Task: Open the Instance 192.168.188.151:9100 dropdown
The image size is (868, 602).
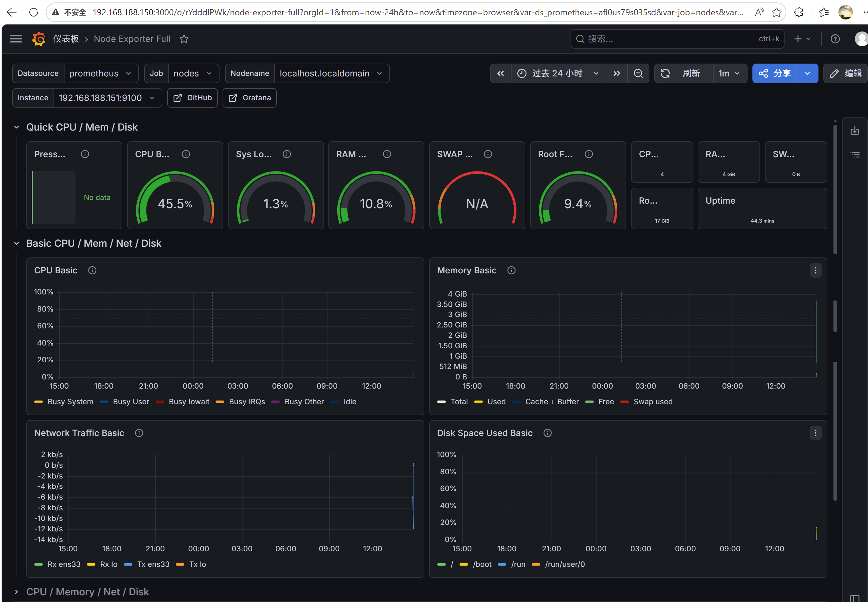Action: (108, 98)
